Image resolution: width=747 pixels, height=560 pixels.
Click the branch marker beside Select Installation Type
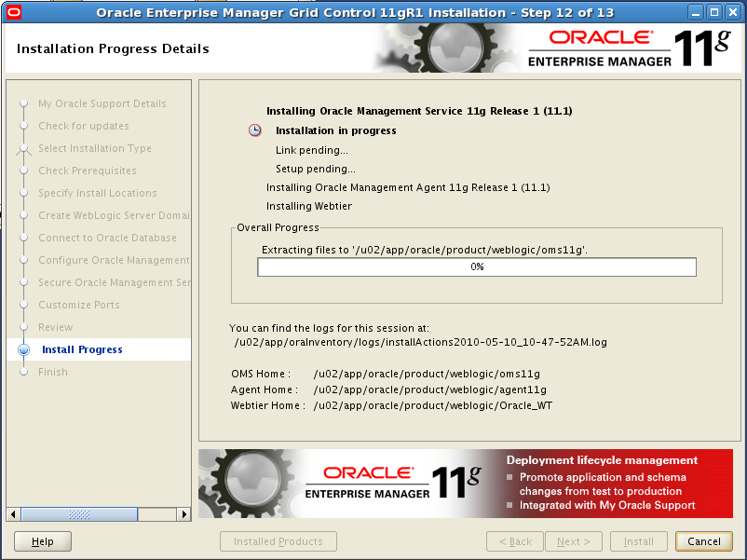click(24, 149)
